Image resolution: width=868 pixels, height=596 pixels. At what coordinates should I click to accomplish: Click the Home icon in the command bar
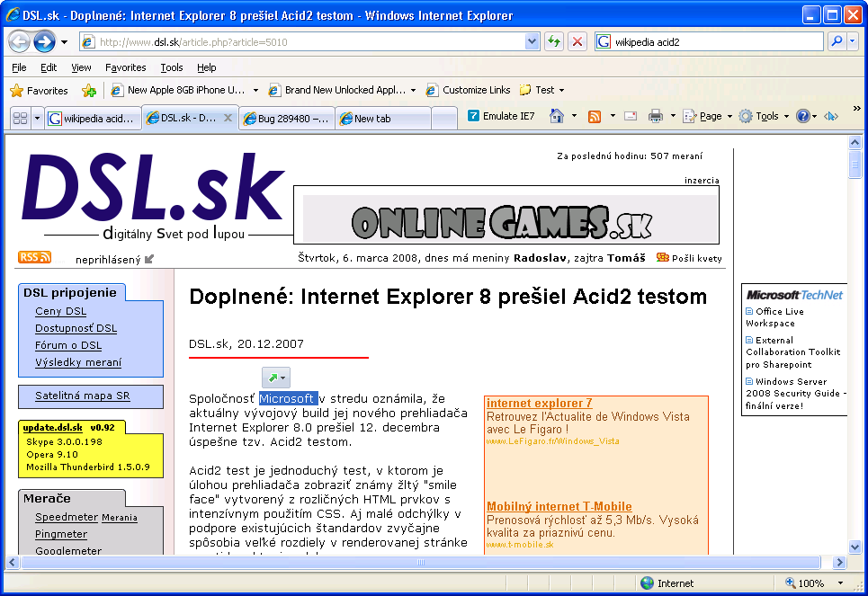tap(557, 116)
